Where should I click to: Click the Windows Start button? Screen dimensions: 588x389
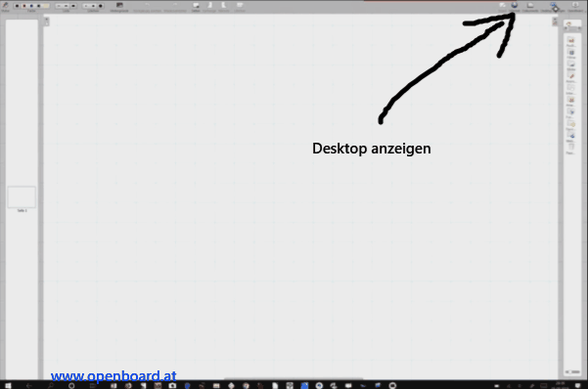coord(8,385)
